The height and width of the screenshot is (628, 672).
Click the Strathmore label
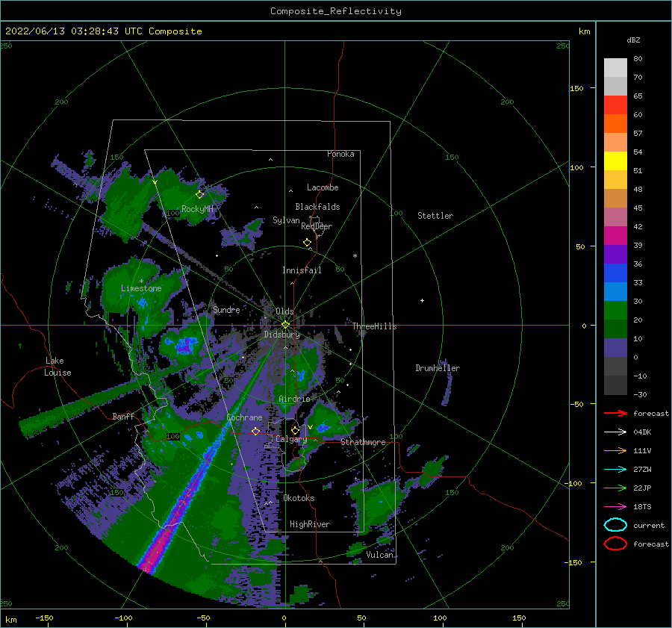[363, 442]
